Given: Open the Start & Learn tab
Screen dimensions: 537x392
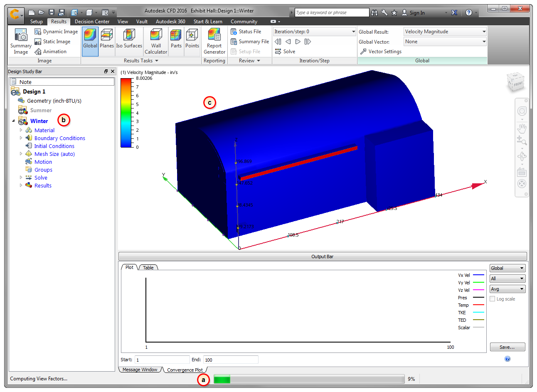Looking at the screenshot, I should [x=208, y=22].
